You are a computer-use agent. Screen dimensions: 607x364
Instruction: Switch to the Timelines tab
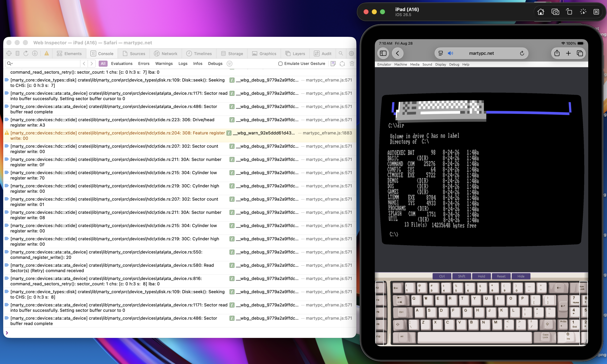pyautogui.click(x=199, y=53)
